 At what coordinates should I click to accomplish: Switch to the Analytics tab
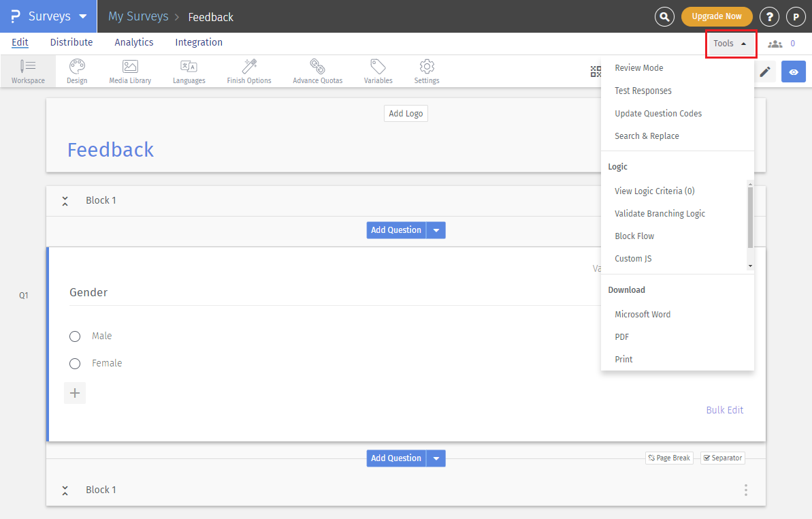pos(134,42)
